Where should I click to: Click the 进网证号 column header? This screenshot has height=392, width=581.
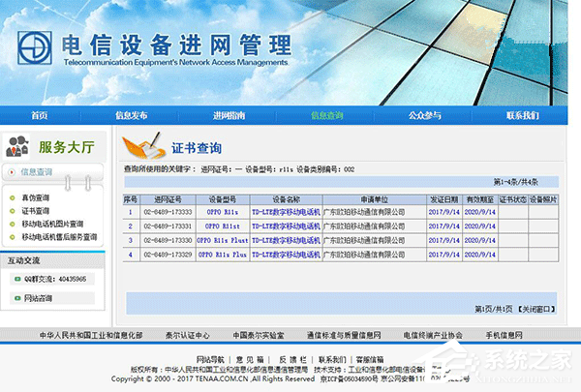[x=168, y=199]
